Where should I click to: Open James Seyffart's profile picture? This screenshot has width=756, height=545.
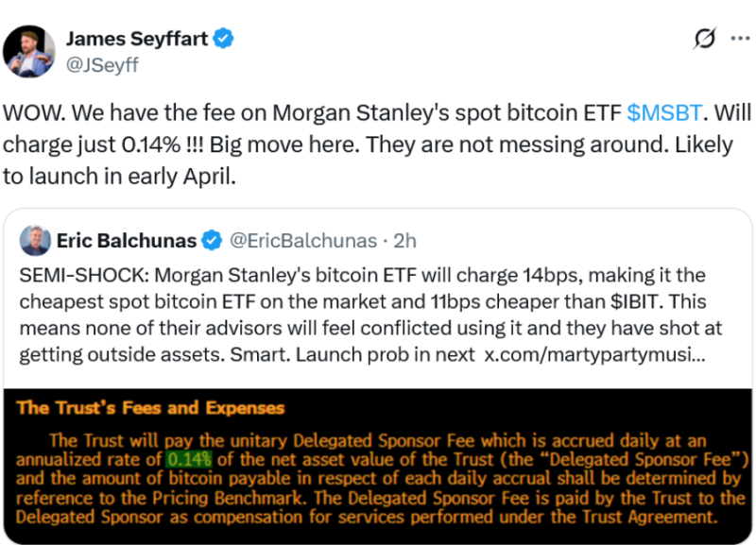point(30,47)
